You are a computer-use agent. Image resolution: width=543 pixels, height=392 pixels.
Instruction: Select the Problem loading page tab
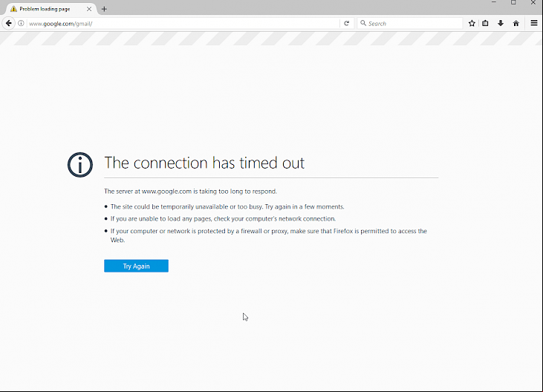click(x=51, y=9)
